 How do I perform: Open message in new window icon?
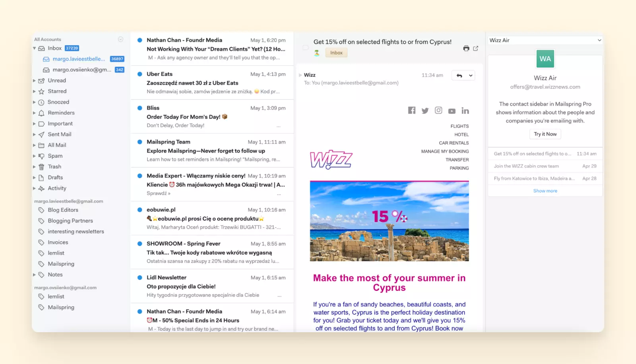[x=476, y=48]
